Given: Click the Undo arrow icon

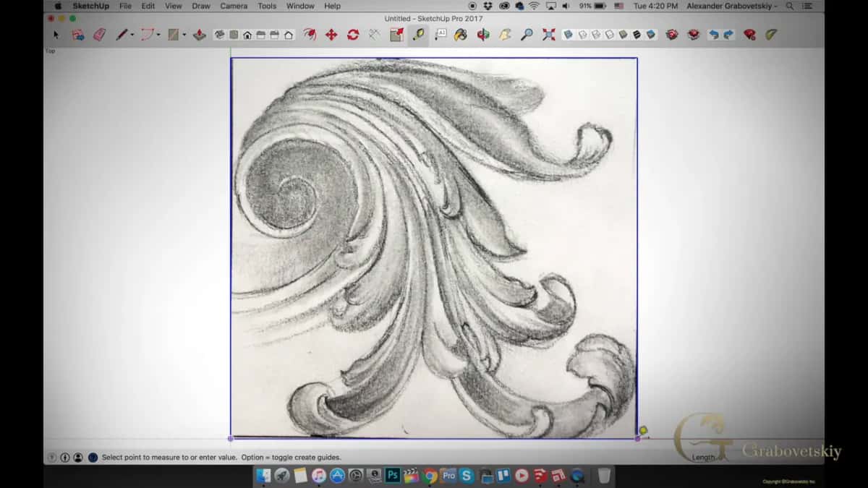Looking at the screenshot, I should [714, 35].
